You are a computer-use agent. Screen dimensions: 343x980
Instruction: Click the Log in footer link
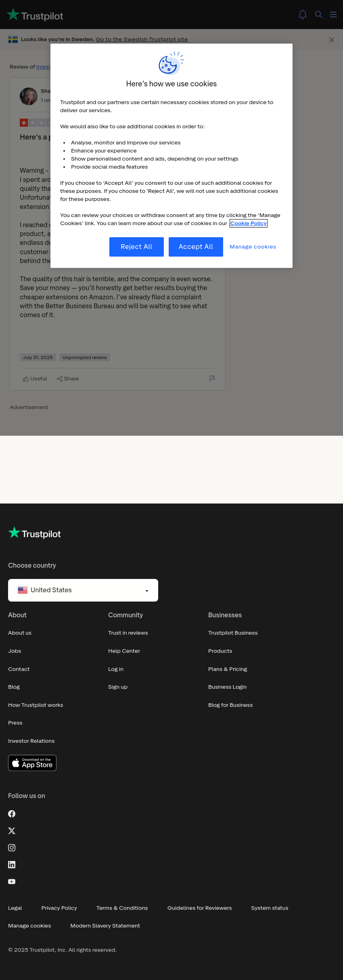tap(116, 669)
